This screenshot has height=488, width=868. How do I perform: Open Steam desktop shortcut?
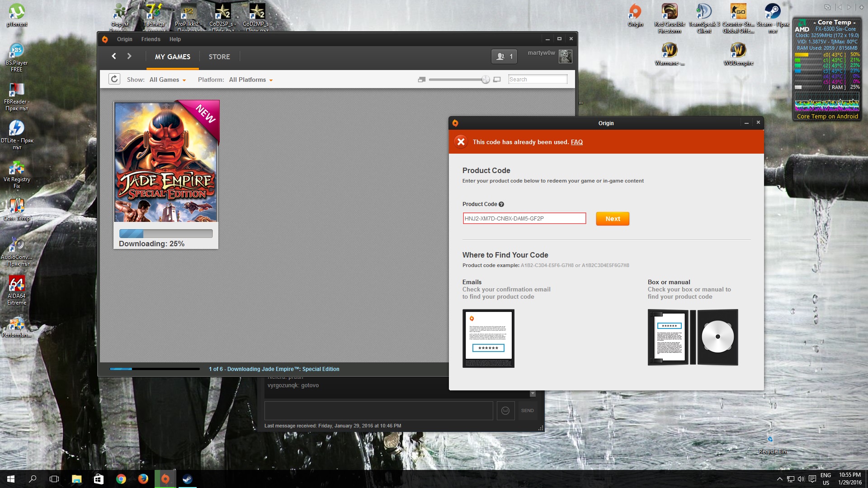point(773,18)
